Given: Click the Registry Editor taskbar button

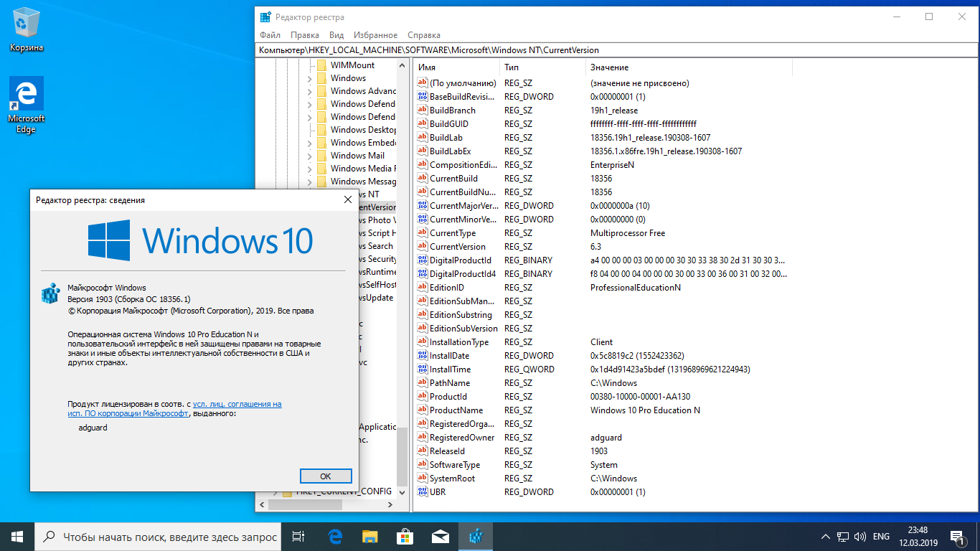Looking at the screenshot, I should point(476,536).
